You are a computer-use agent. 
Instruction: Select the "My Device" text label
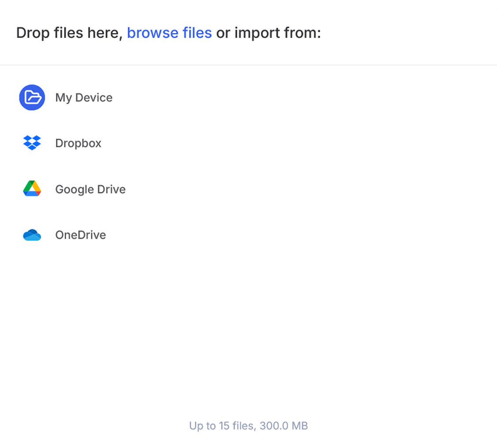click(84, 98)
